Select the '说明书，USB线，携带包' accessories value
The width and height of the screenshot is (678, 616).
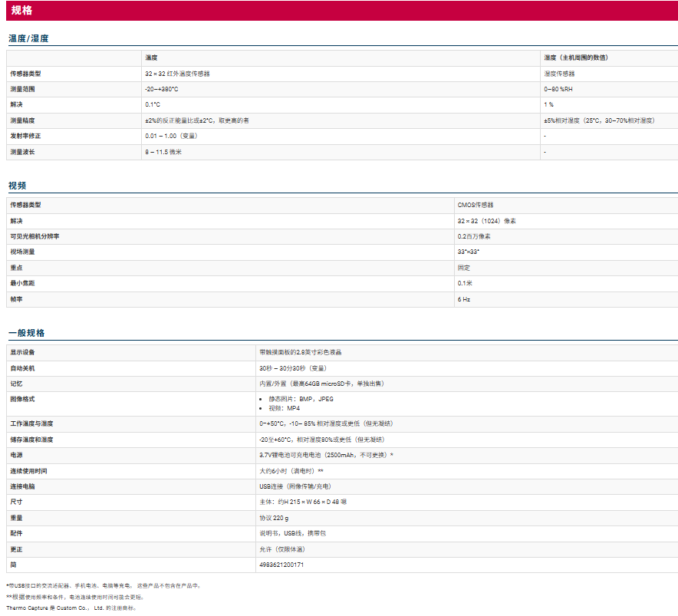(293, 533)
